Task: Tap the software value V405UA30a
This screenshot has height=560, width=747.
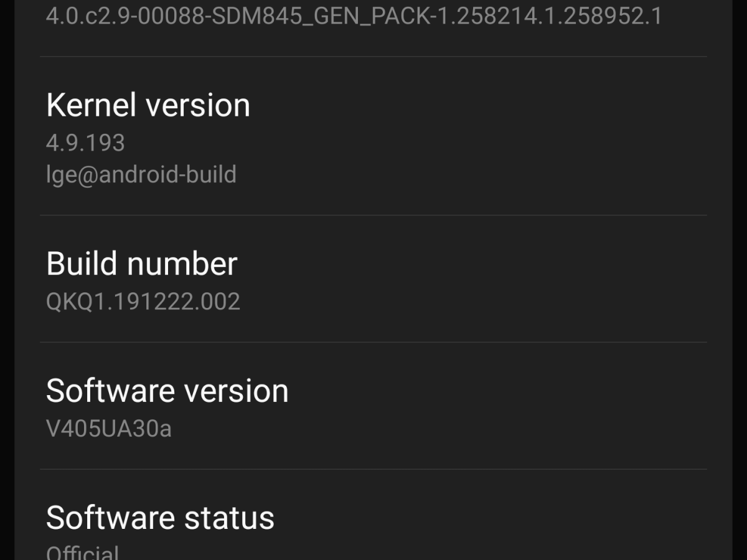Action: click(109, 429)
